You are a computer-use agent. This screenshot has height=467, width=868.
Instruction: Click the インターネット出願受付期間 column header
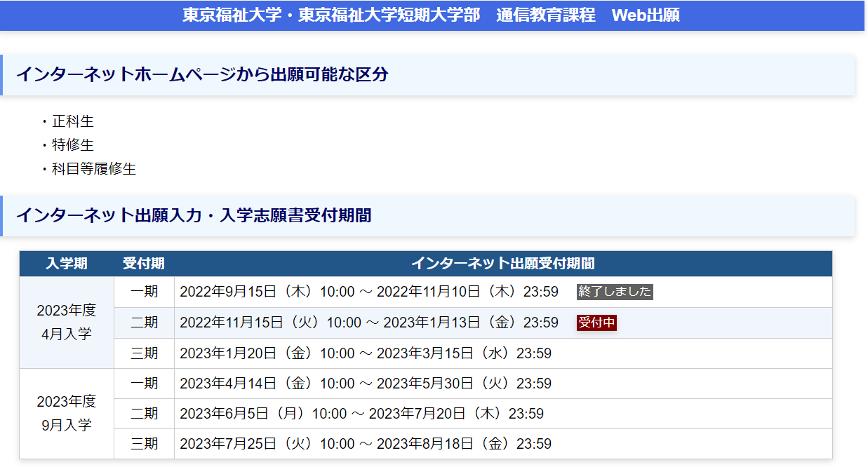click(502, 264)
